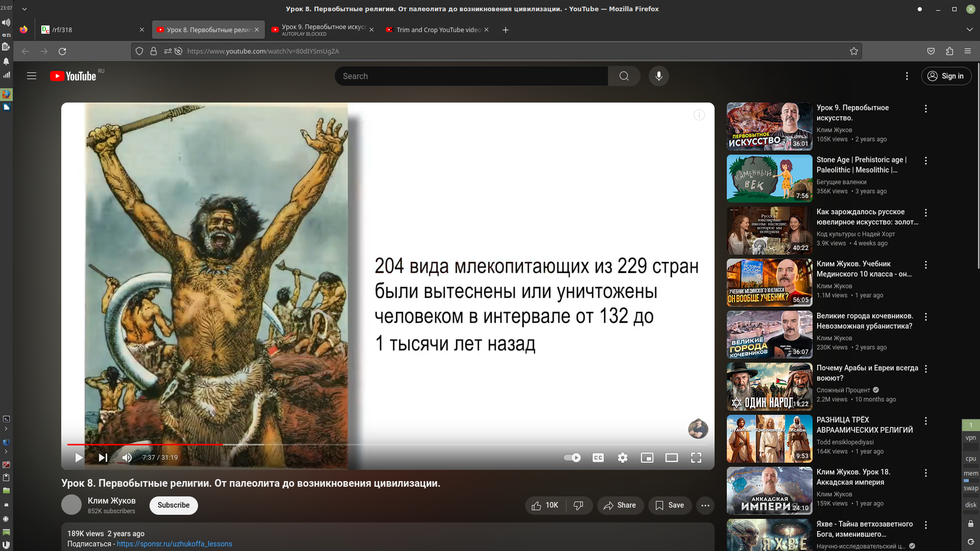Click the address bar URL
The width and height of the screenshot is (980, 551).
click(x=263, y=51)
